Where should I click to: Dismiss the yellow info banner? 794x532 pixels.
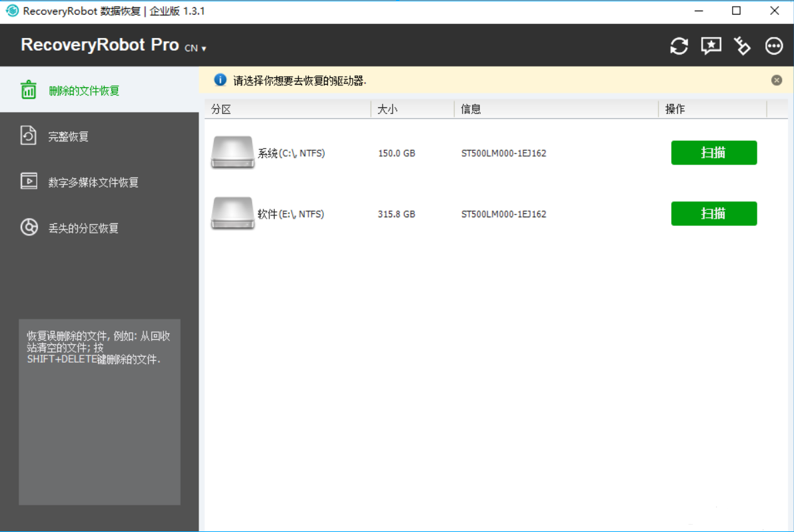(776, 81)
